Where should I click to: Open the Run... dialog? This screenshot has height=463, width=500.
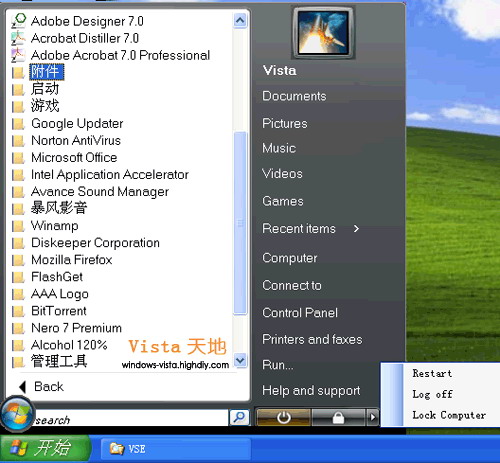pyautogui.click(x=278, y=365)
